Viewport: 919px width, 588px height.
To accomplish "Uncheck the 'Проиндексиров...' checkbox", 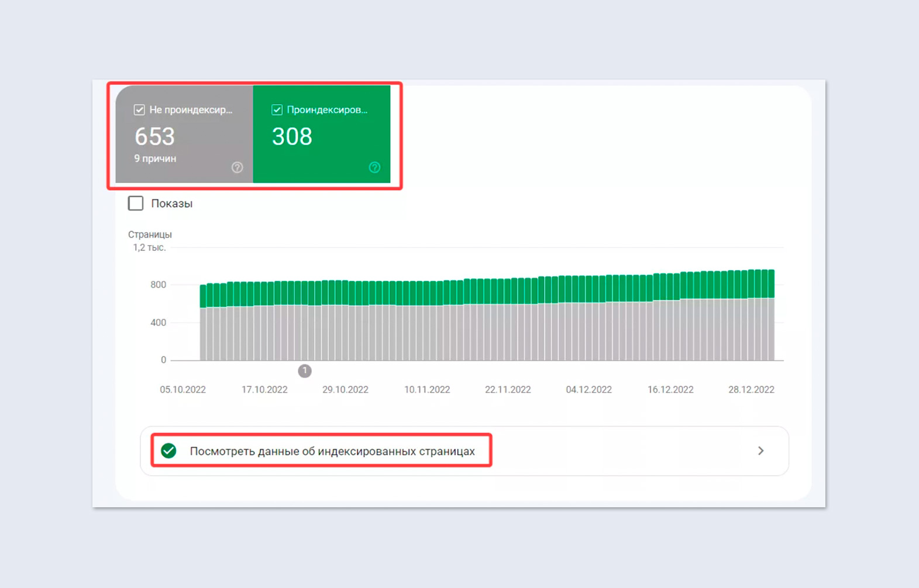I will 277,110.
